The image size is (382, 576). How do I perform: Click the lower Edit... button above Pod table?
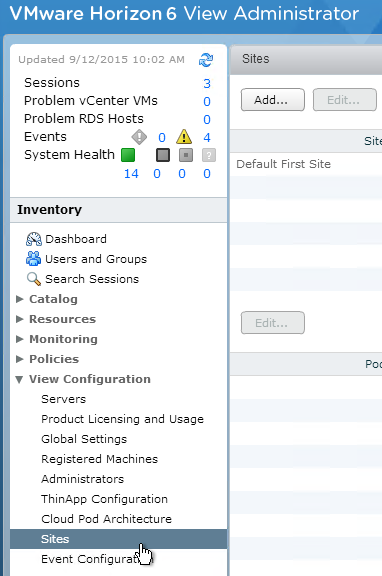click(273, 323)
